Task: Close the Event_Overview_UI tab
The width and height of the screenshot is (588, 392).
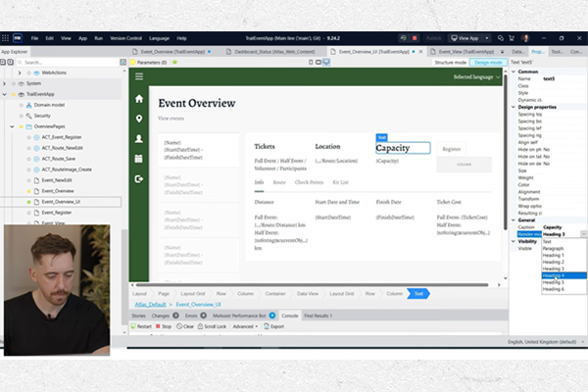Action: (x=420, y=52)
